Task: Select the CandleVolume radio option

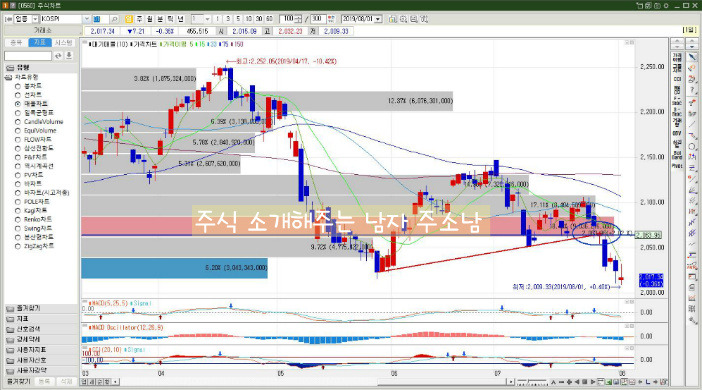Action: click(18, 122)
